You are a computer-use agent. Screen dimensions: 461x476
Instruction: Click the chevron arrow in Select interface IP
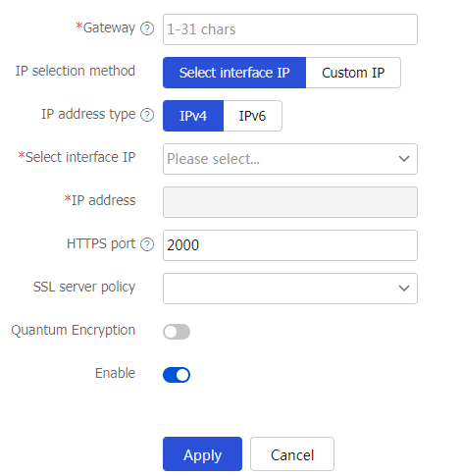404,159
